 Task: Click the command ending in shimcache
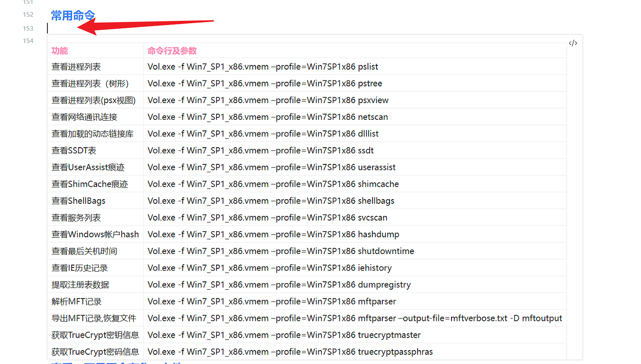pos(273,183)
